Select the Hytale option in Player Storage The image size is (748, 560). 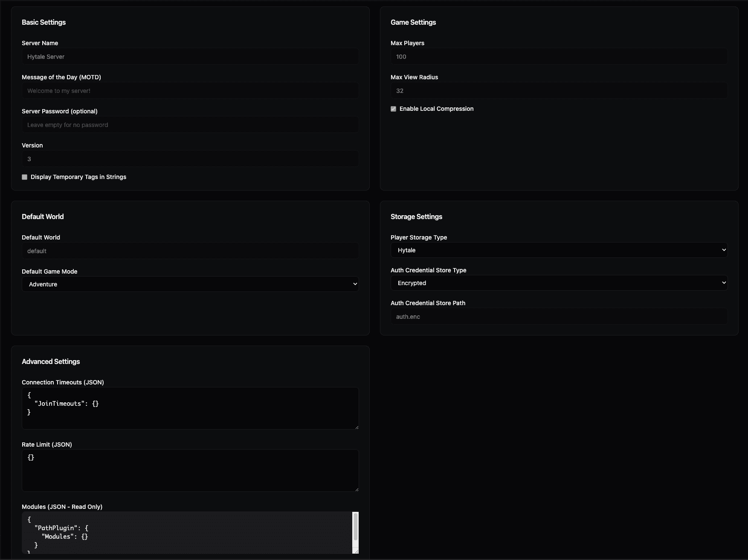(559, 250)
